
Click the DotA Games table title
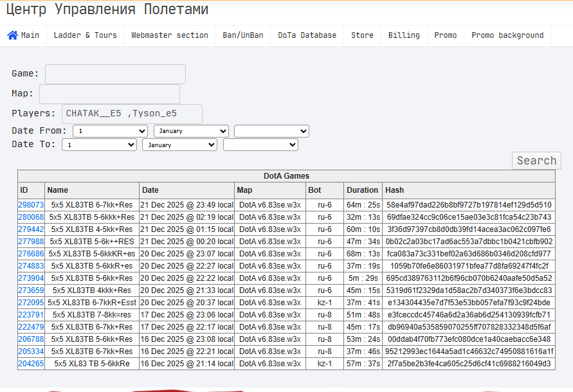(287, 176)
